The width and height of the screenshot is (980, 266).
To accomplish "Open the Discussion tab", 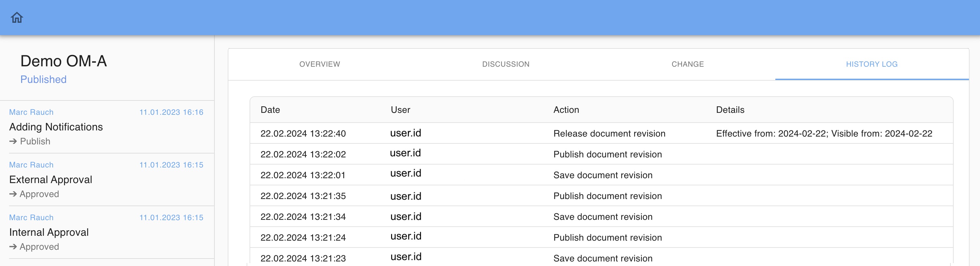I will [506, 64].
